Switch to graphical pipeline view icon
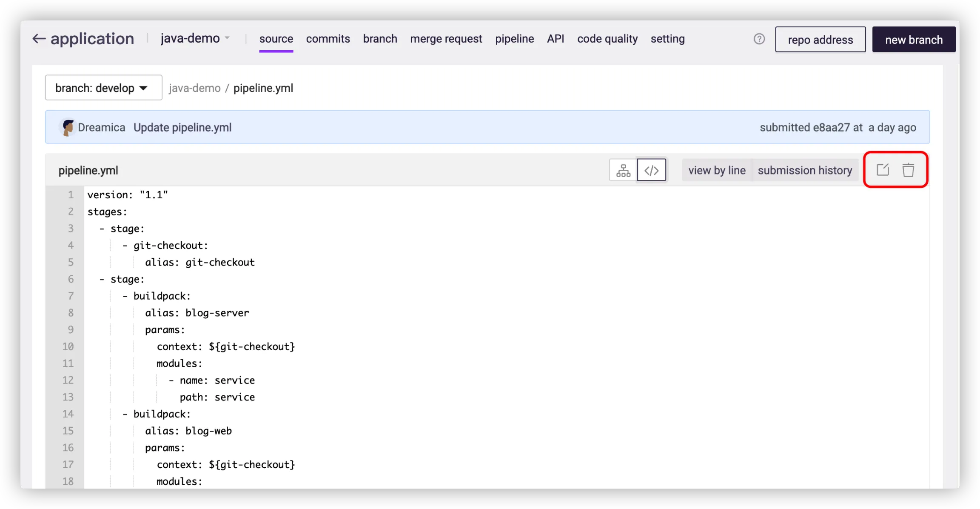 point(623,170)
